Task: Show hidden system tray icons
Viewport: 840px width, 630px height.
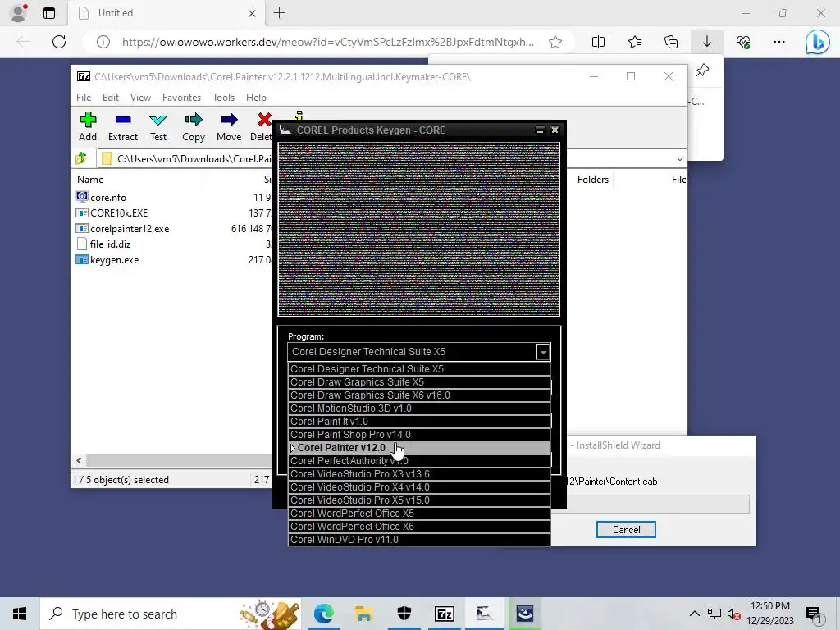Action: tap(694, 614)
